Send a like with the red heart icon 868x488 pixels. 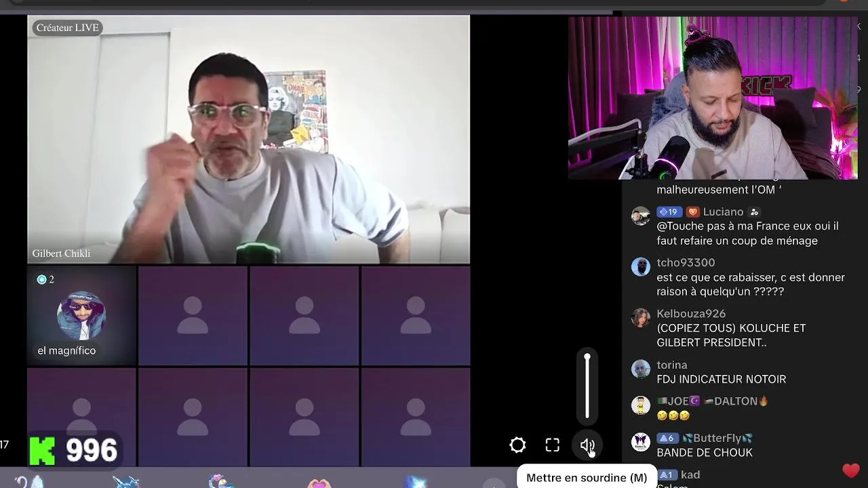tap(851, 470)
